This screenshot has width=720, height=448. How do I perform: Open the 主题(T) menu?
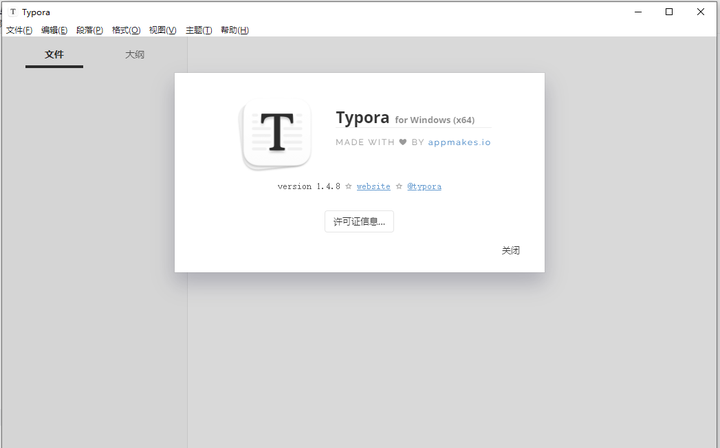[199, 30]
